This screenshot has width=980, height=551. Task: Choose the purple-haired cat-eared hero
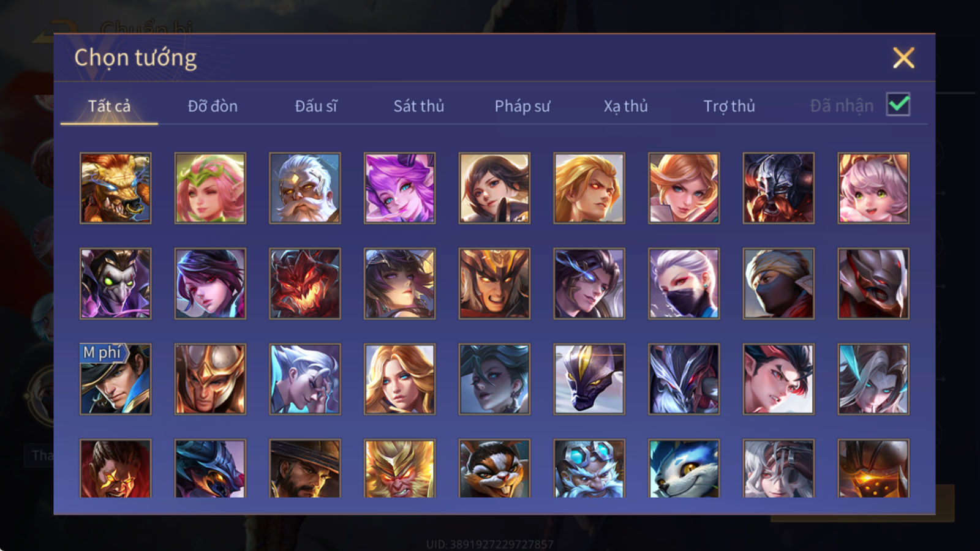tap(399, 188)
